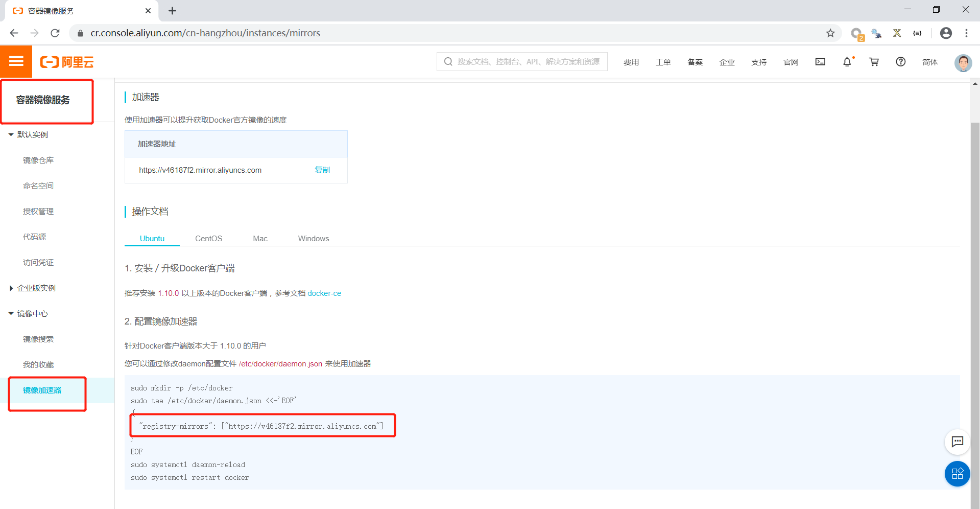This screenshot has width=980, height=509.
Task: Open the 支持 top menu
Action: (759, 62)
